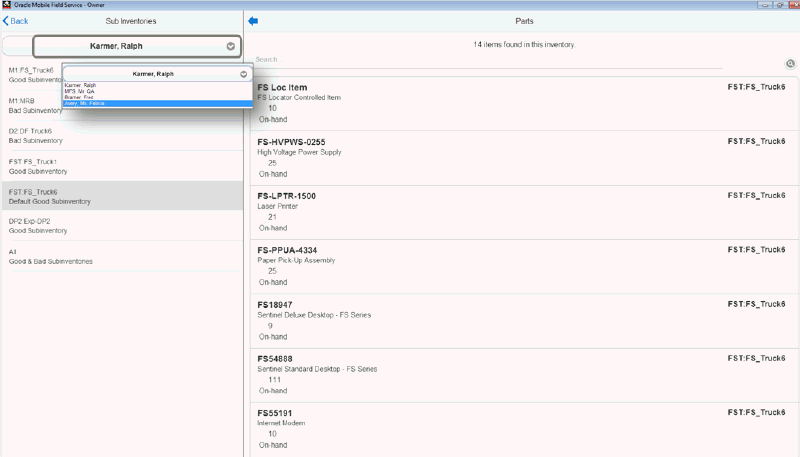Open the FS Loc Item part
Viewport: 800px width, 457px height.
tap(524, 104)
